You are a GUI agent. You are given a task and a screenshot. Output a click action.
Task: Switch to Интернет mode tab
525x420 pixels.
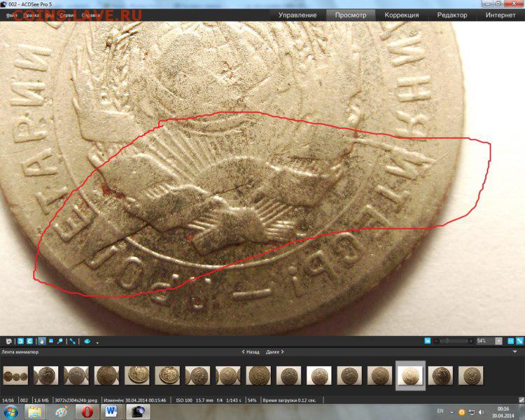point(500,15)
